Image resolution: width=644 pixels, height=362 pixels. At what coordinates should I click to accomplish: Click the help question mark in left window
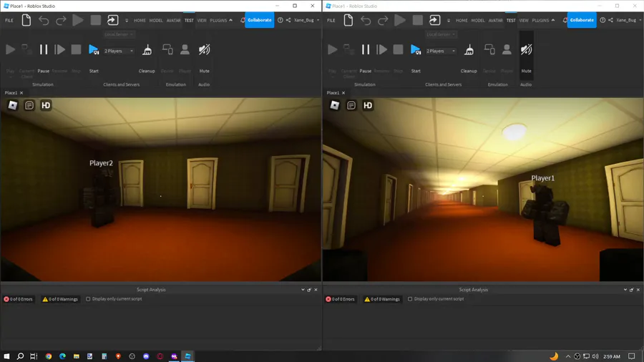point(280,20)
